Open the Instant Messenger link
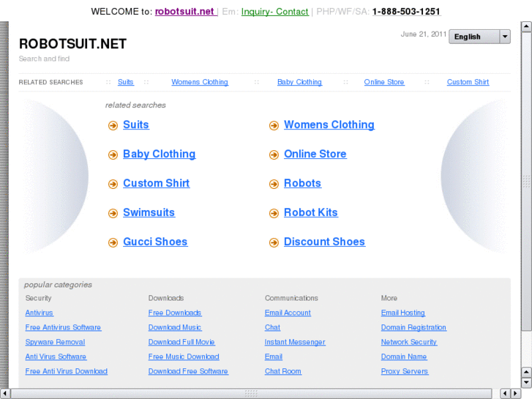 pos(295,342)
